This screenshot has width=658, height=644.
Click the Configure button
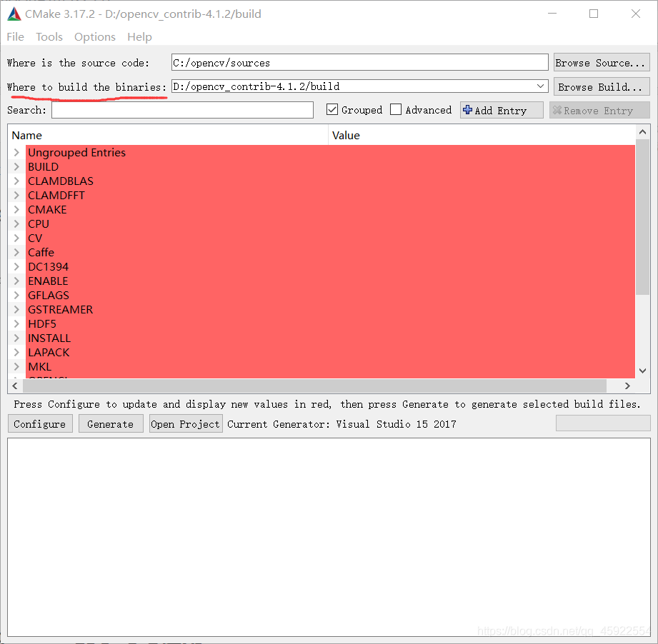pyautogui.click(x=40, y=424)
